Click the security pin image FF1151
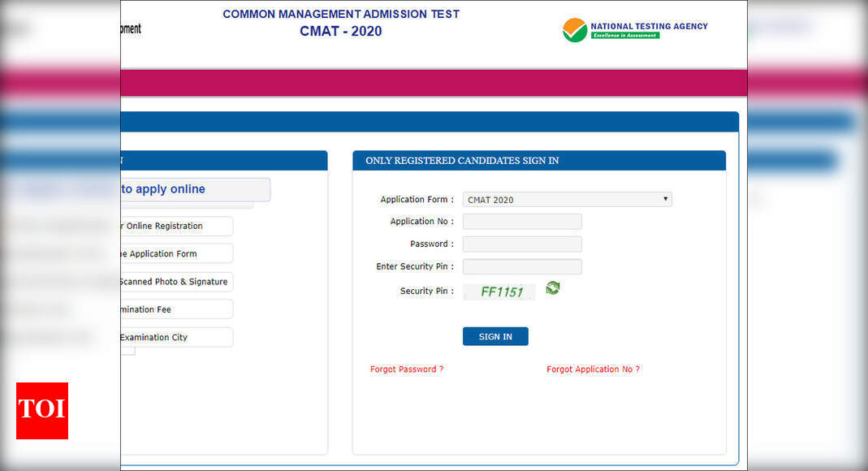The image size is (868, 471). (499, 291)
